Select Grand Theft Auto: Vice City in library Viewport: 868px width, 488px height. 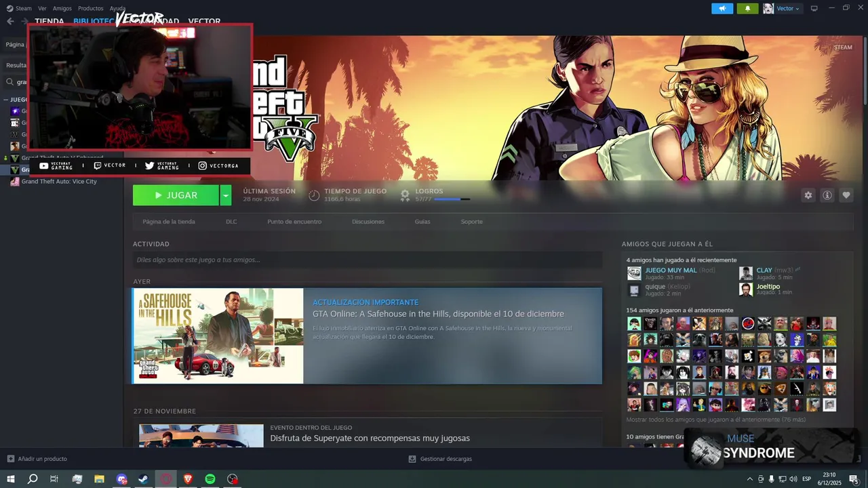tap(59, 182)
